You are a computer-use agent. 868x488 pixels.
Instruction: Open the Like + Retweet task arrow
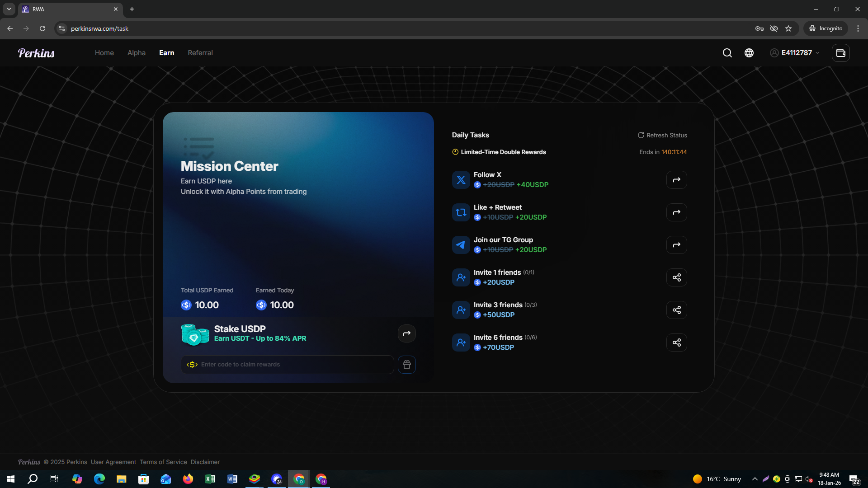pos(676,212)
